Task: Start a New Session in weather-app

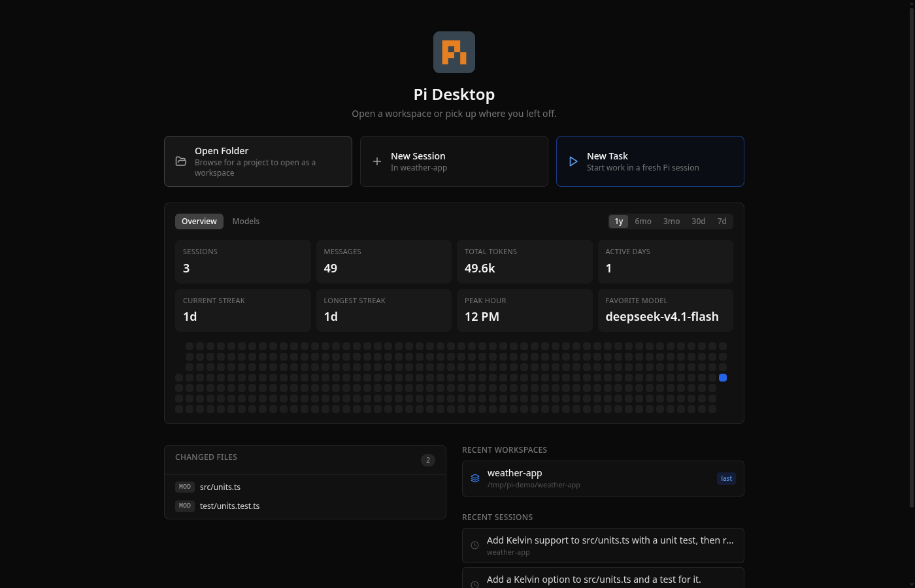Action: [x=454, y=161]
